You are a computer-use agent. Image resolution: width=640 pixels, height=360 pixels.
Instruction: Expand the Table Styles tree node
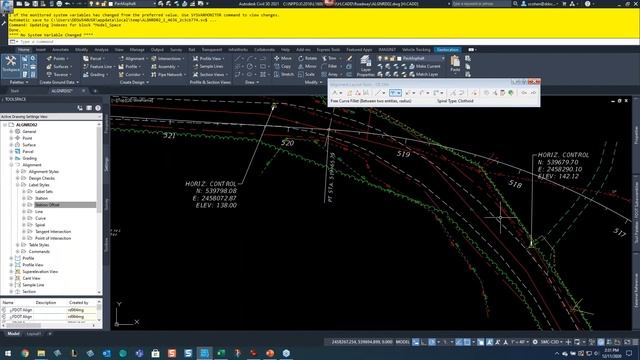click(x=18, y=245)
